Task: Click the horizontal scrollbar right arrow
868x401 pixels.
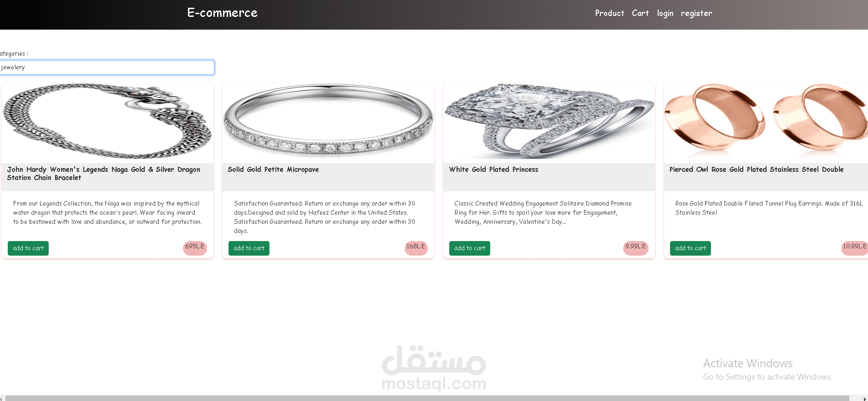Action: click(864, 398)
